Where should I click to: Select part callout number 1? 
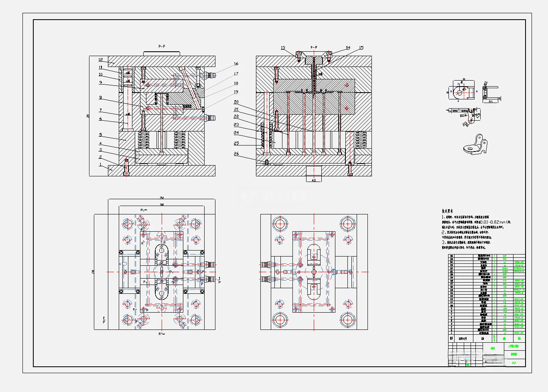pyautogui.click(x=101, y=164)
